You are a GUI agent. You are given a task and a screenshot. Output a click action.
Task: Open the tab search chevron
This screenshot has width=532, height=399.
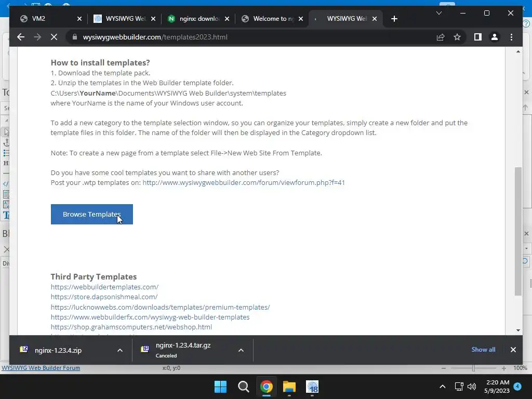[x=438, y=13]
